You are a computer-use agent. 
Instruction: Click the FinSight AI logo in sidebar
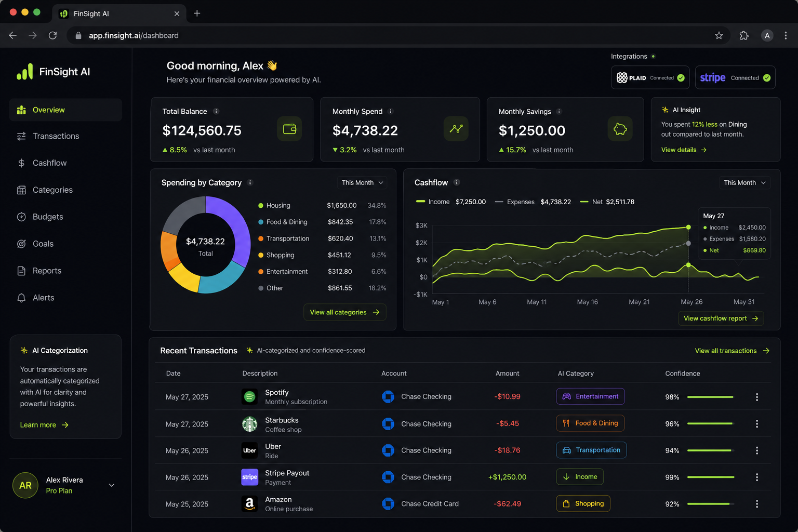click(54, 72)
